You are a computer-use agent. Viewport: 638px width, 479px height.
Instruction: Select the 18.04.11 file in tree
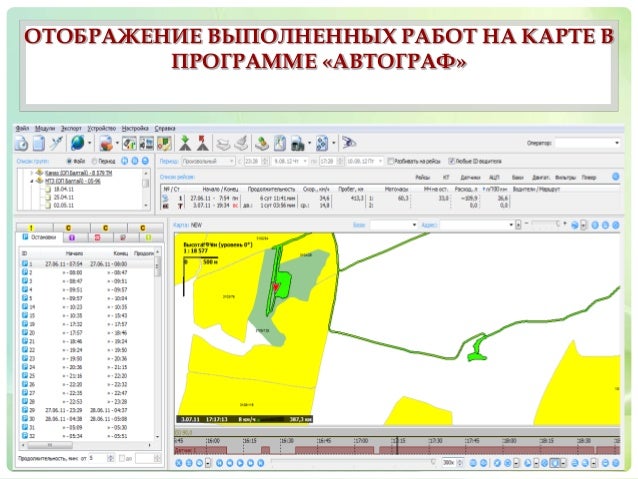click(x=63, y=189)
